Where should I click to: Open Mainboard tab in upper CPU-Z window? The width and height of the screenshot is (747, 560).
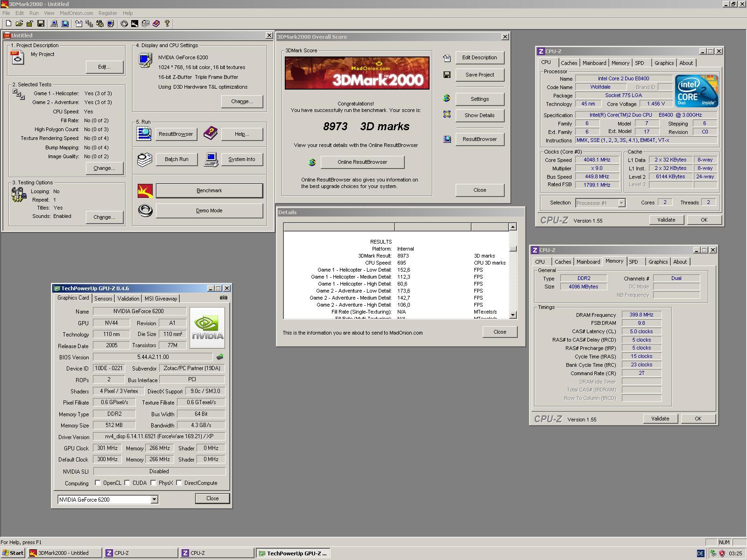click(594, 63)
